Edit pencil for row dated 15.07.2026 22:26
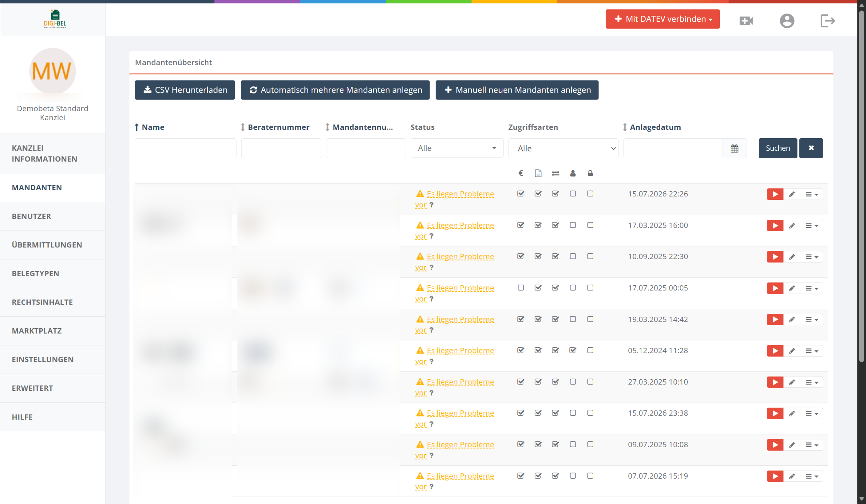 pyautogui.click(x=792, y=194)
